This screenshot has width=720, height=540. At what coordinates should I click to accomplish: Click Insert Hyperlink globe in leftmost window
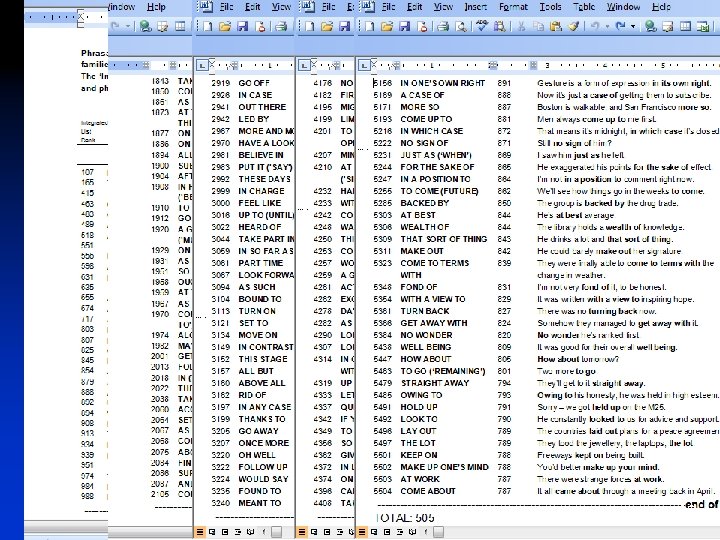coord(146,27)
